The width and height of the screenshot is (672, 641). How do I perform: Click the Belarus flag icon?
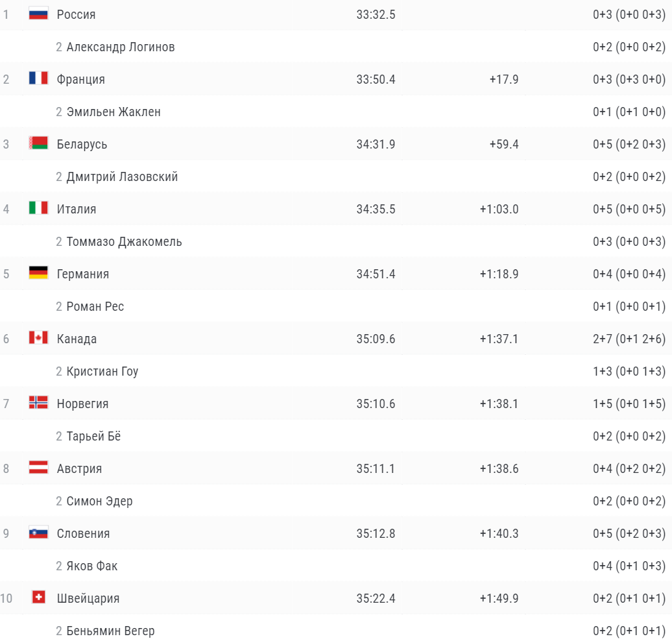(x=38, y=143)
